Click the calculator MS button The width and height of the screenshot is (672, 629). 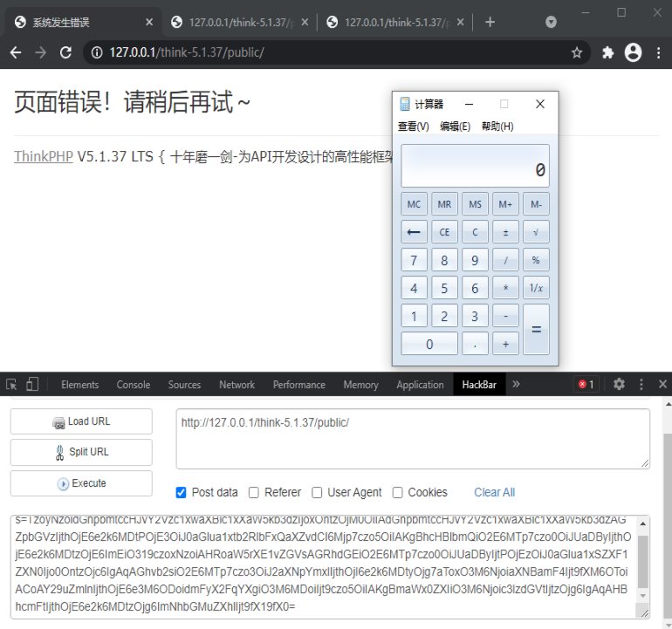pyautogui.click(x=475, y=204)
